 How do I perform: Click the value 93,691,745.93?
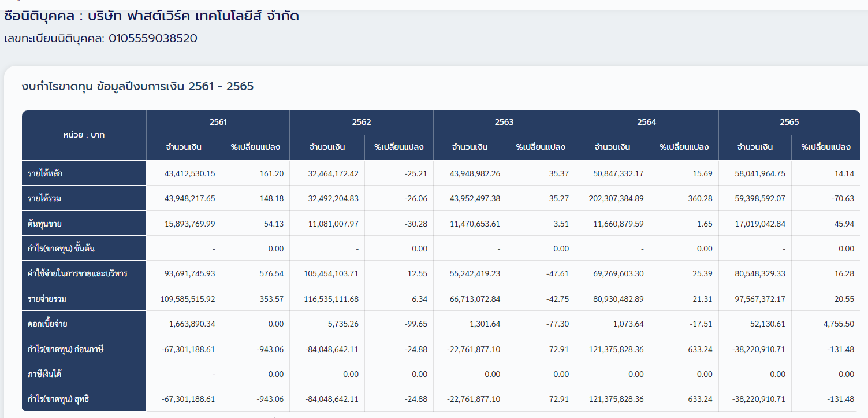190,273
